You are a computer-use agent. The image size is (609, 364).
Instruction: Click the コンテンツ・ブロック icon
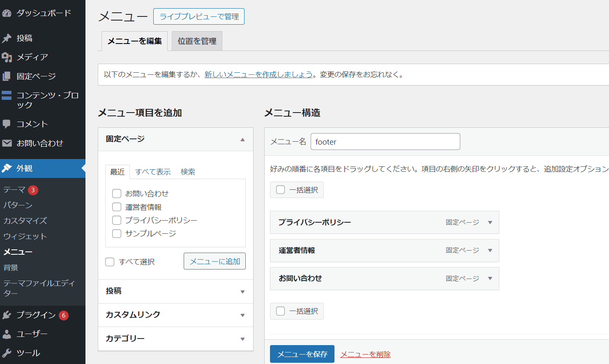pos(7,95)
